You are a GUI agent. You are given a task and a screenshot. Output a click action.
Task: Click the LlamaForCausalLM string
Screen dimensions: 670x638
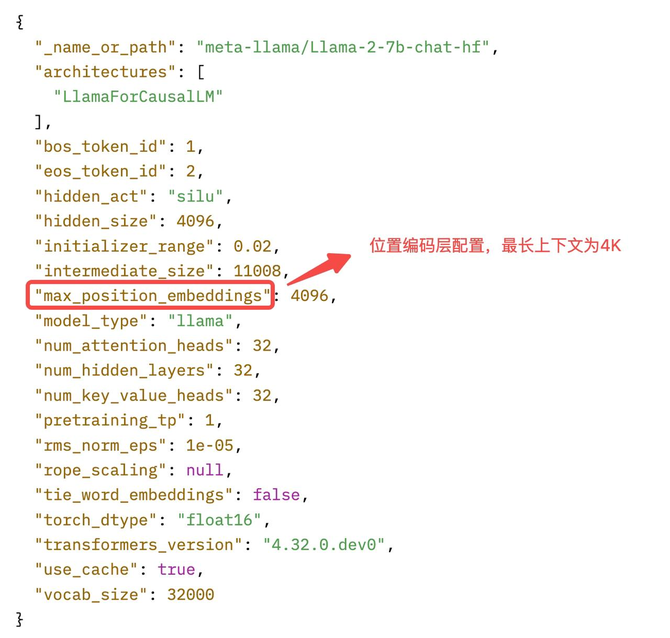coord(138,97)
